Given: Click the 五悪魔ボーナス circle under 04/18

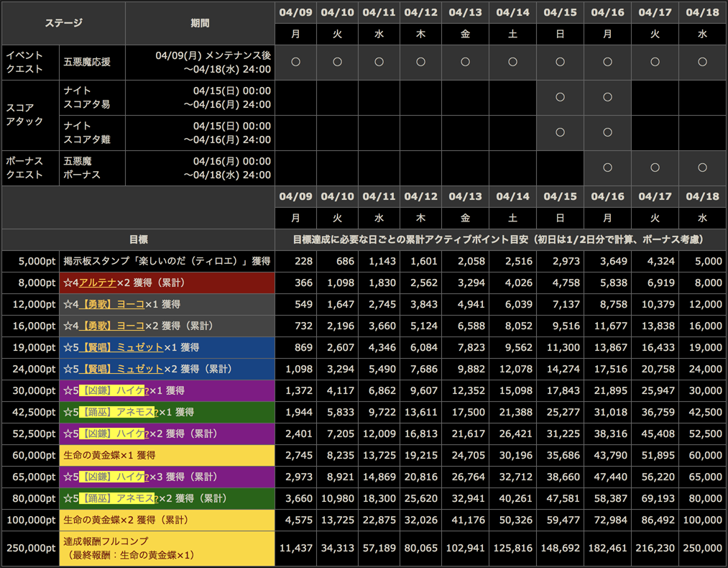Looking at the screenshot, I should tap(702, 168).
